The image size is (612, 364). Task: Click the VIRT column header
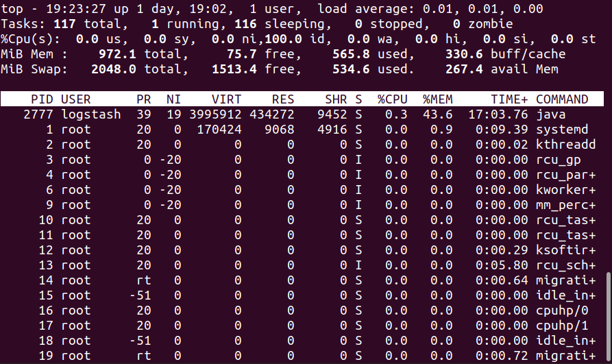[x=226, y=99]
